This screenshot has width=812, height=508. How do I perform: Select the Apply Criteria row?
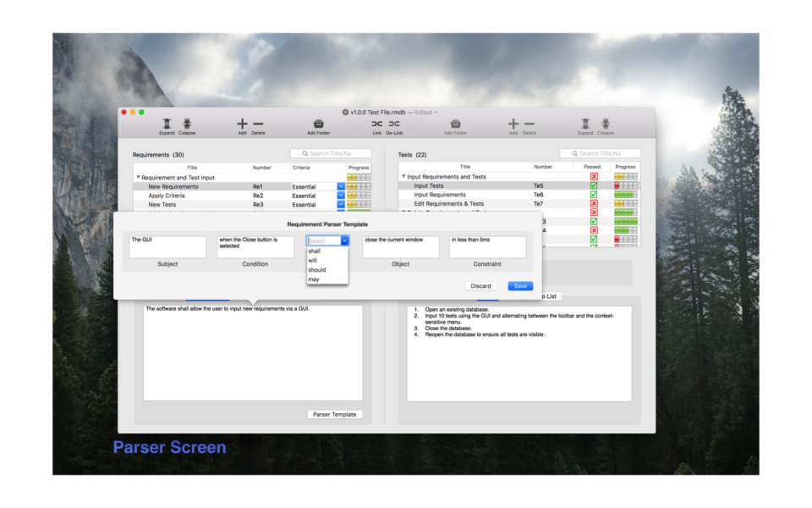[x=252, y=196]
